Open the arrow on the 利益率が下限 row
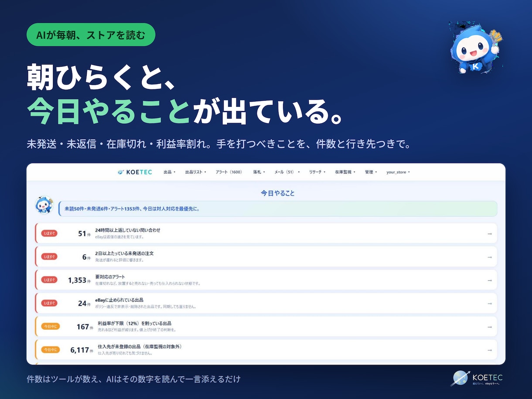This screenshot has height=399, width=532. click(489, 327)
